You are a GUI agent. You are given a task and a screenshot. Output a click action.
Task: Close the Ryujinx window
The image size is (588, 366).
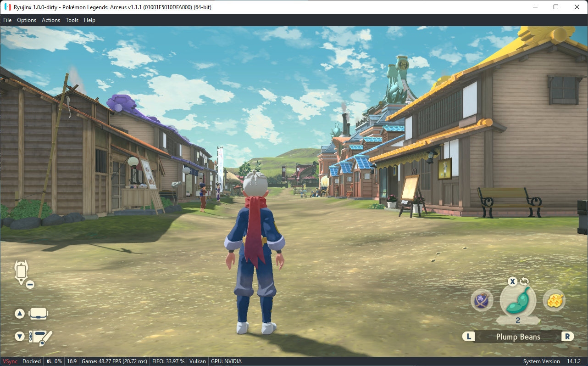tap(577, 7)
